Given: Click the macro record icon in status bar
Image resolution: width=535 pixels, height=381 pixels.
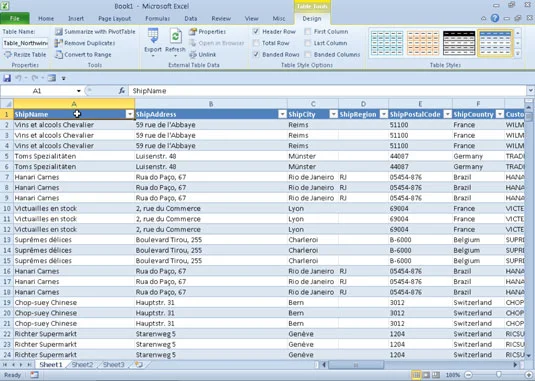Looking at the screenshot, I should 34,375.
